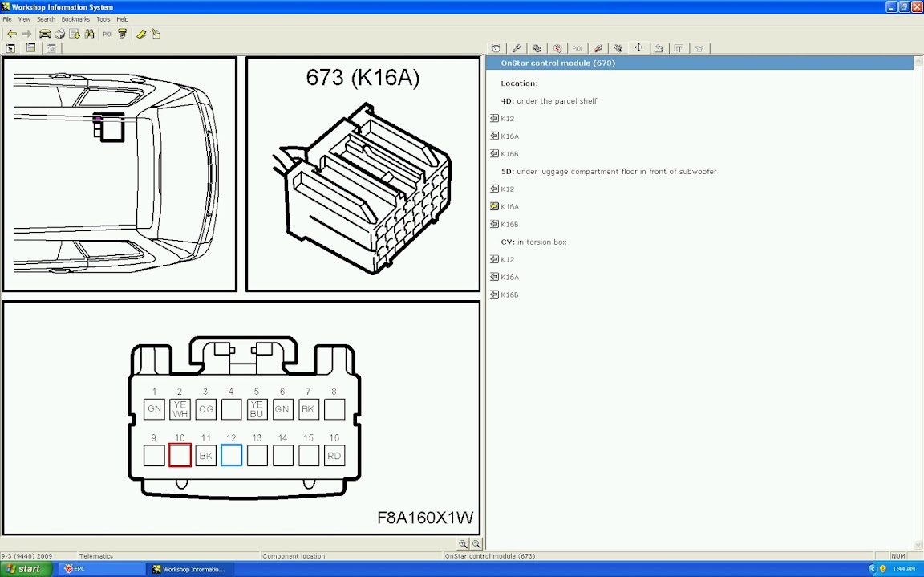The height and width of the screenshot is (577, 924).
Task: Print with the printer icon
Action: [59, 35]
